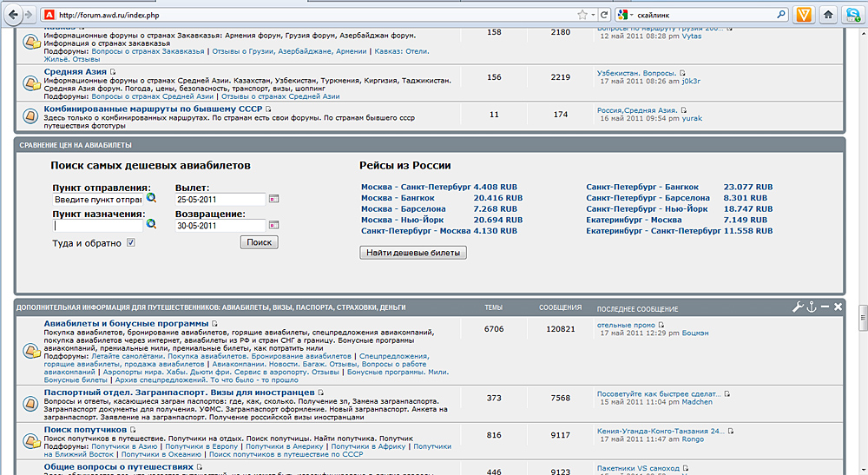The image size is (868, 475).
Task: Collapse the additional information section with the minus icon
Action: tap(825, 307)
